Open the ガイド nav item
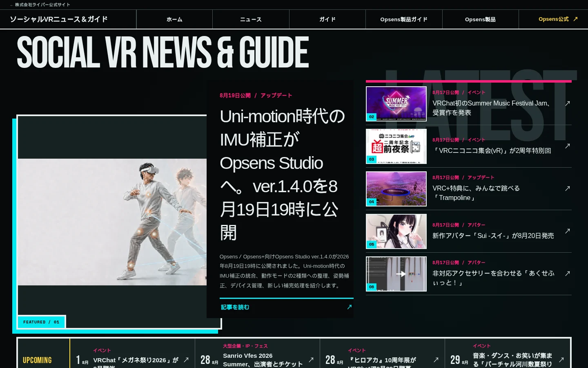The width and height of the screenshot is (588, 368). pos(327,19)
